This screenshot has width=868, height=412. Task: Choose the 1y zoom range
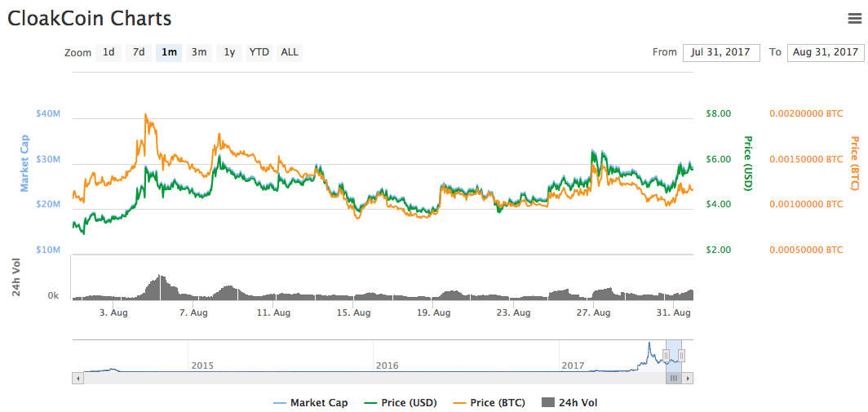[229, 52]
